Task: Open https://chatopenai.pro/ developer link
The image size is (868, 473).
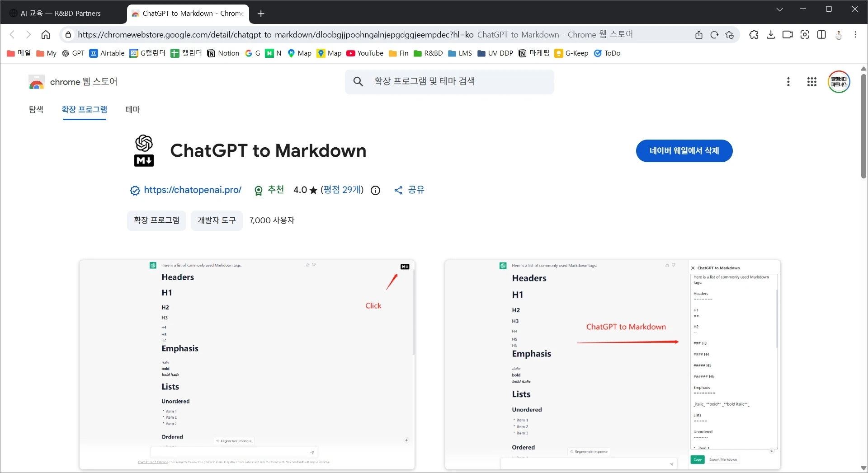Action: [193, 190]
